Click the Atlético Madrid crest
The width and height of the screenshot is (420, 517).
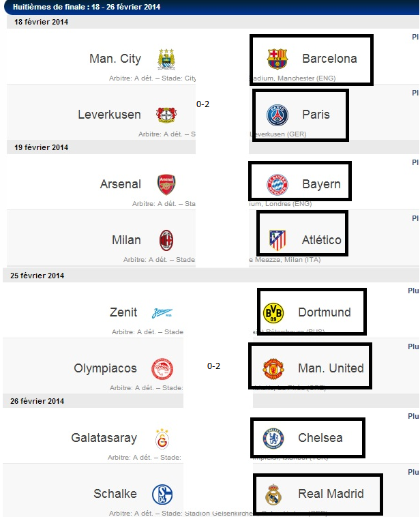(277, 240)
